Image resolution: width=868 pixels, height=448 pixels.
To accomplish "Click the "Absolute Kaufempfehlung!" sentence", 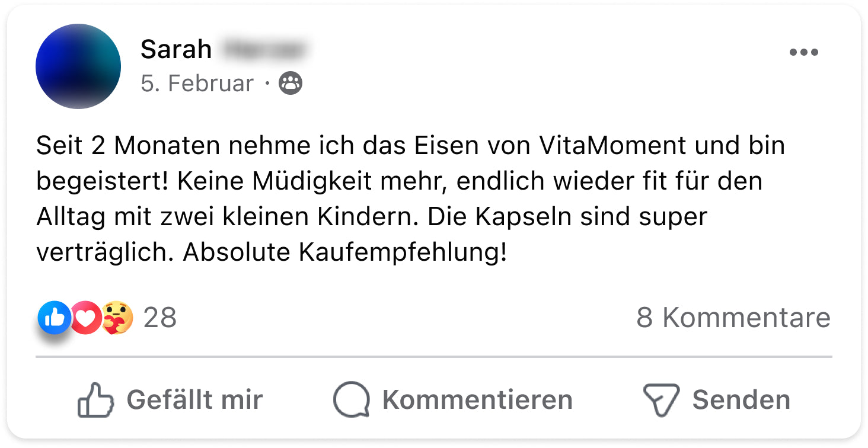I will (345, 253).
